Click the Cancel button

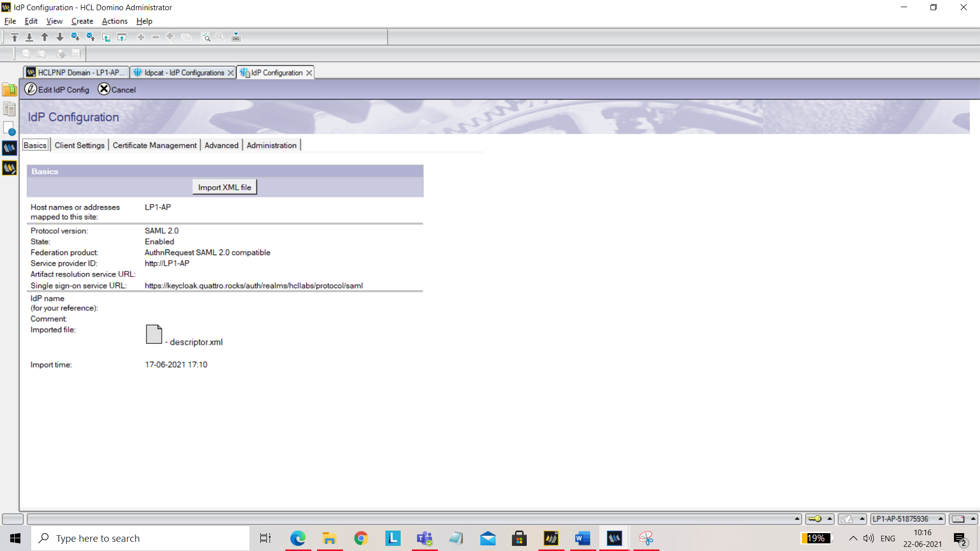tap(116, 89)
